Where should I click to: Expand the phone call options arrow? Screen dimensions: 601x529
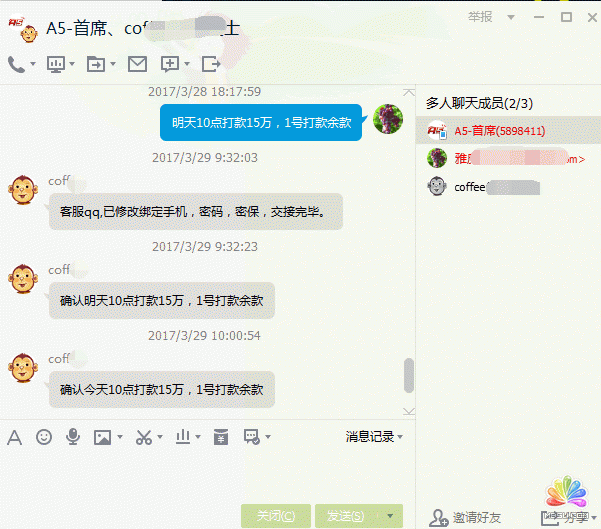[33, 64]
